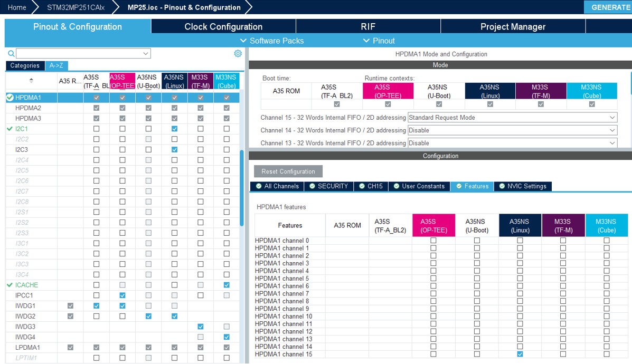Enable HPDMA1 channel 3 for A35NS (U-Boot)

click(477, 263)
